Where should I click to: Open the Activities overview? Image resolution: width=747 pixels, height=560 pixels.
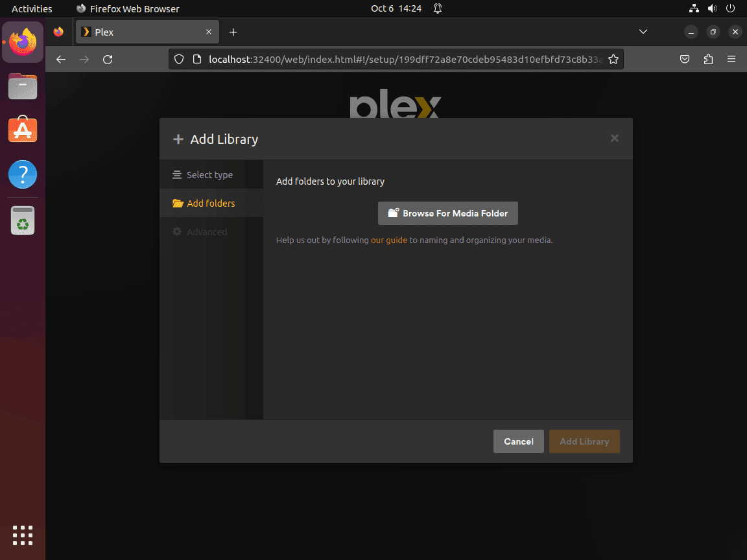(32, 8)
